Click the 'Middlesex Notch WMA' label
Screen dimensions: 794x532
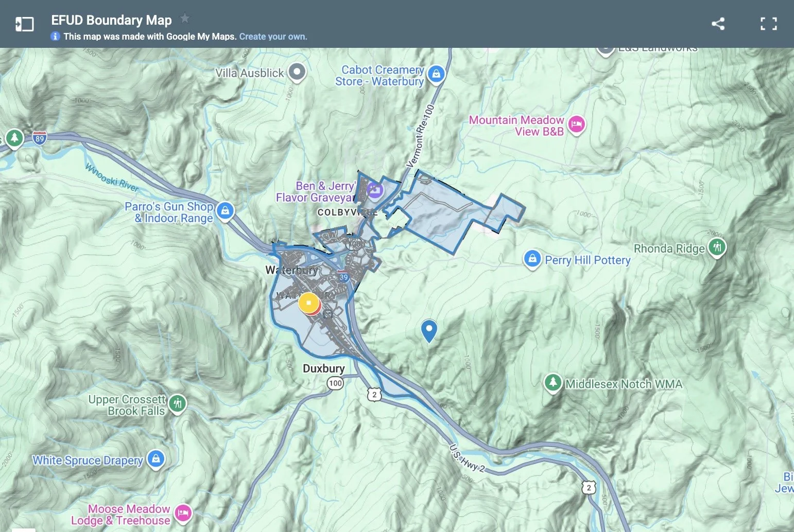click(x=624, y=384)
